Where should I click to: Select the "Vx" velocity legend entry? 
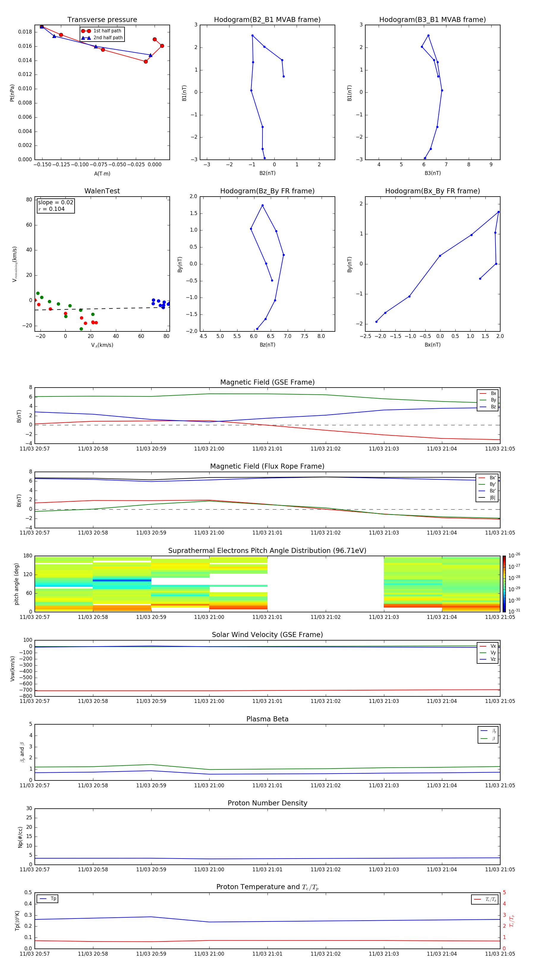pos(488,646)
